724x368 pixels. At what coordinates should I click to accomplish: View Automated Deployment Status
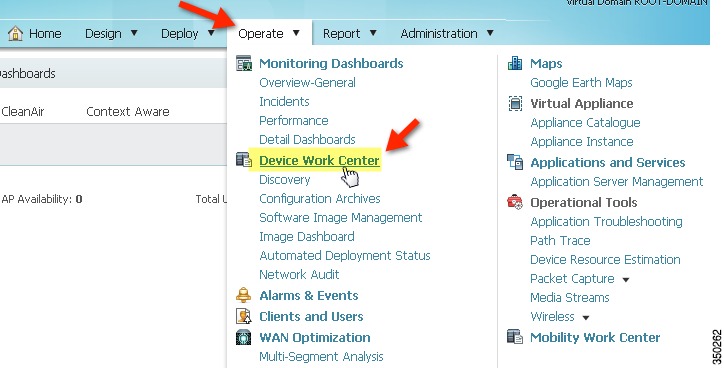[344, 255]
